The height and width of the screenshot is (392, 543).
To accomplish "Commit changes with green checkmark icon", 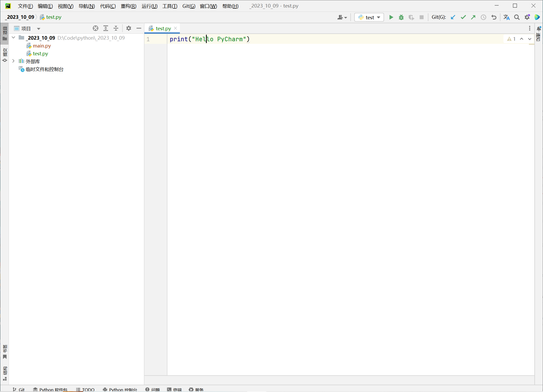I will click(x=463, y=17).
